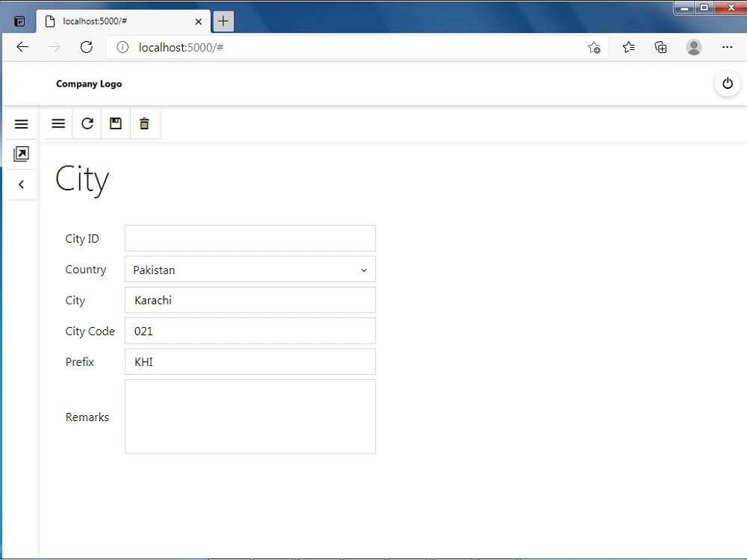Click the delete trash icon
The width and height of the screenshot is (747, 560).
[144, 124]
